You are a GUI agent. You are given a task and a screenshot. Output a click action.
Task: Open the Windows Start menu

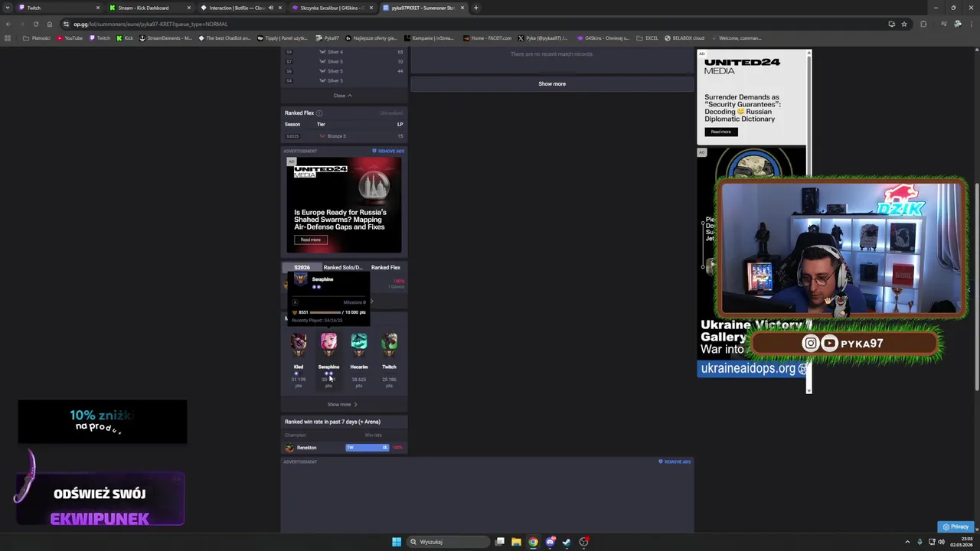click(397, 542)
